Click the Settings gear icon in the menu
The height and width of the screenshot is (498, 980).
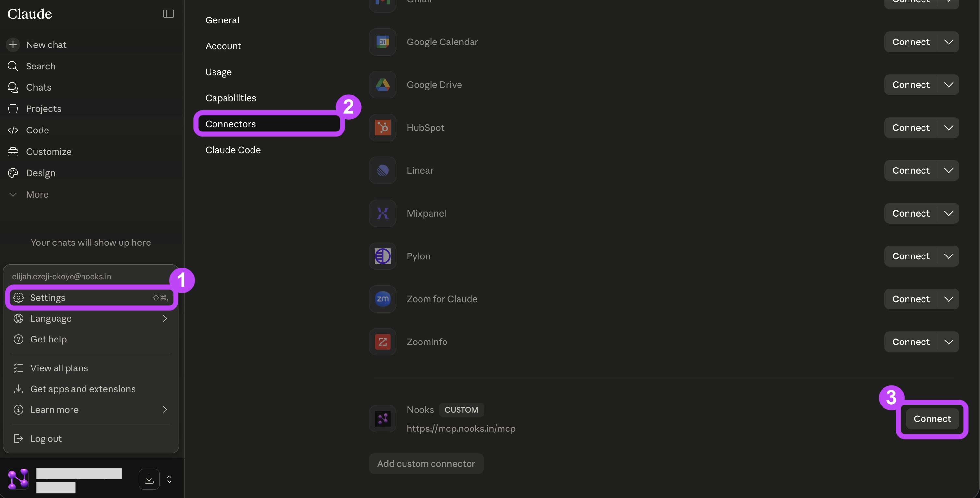point(19,298)
